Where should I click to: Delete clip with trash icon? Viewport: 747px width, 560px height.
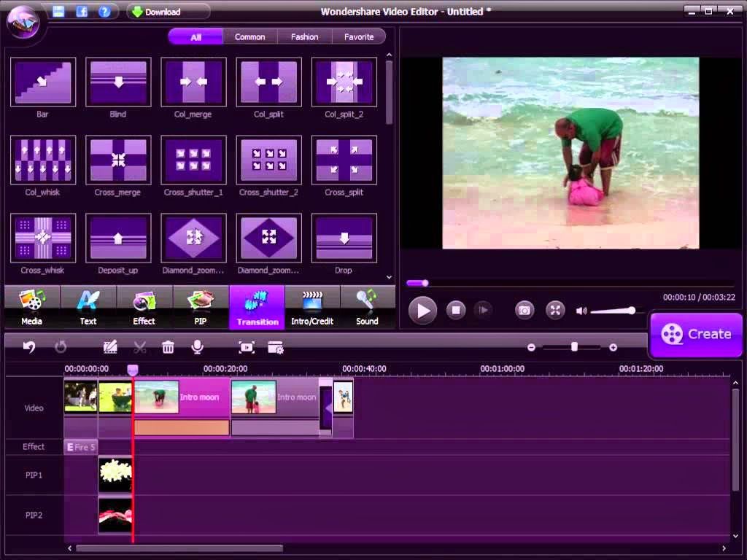(168, 348)
